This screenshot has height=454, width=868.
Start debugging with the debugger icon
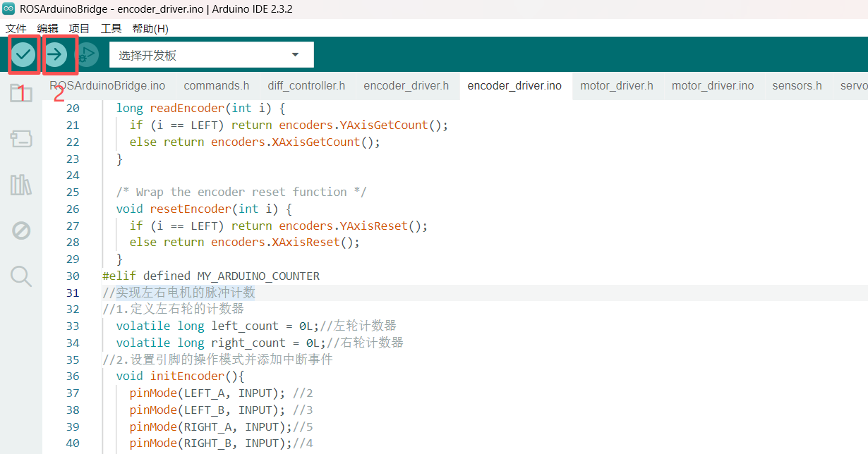[88, 54]
